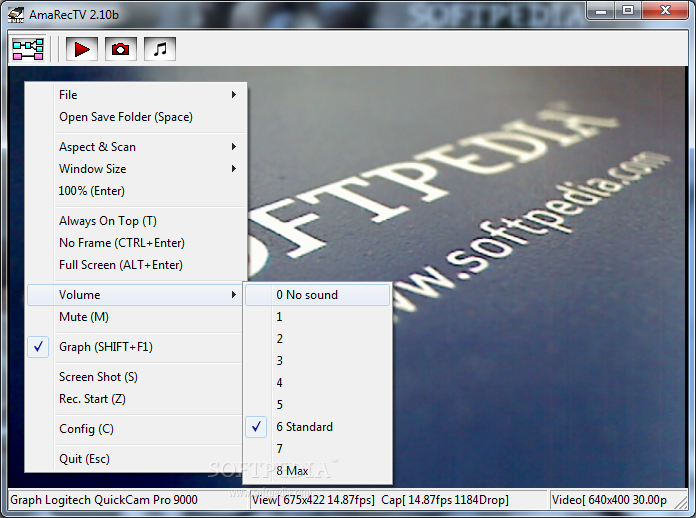Toggle Always On Top (T)
The image size is (696, 518).
pos(137,221)
